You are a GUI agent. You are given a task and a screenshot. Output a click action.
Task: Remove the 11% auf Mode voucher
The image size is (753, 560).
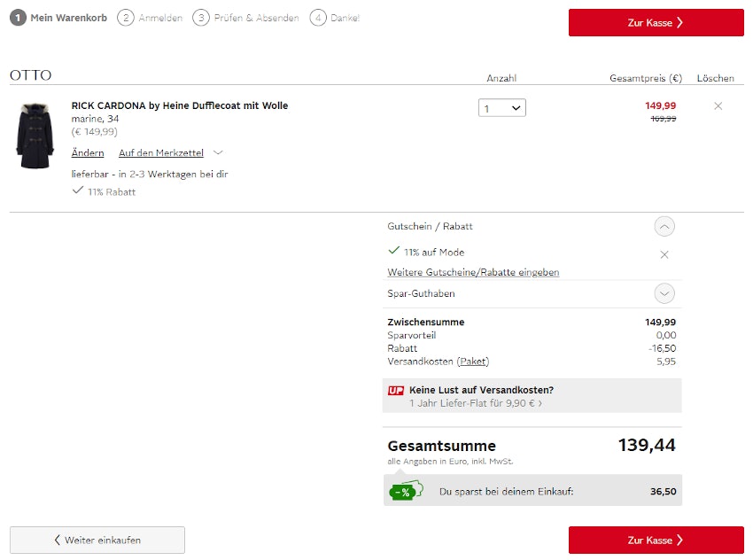(664, 254)
